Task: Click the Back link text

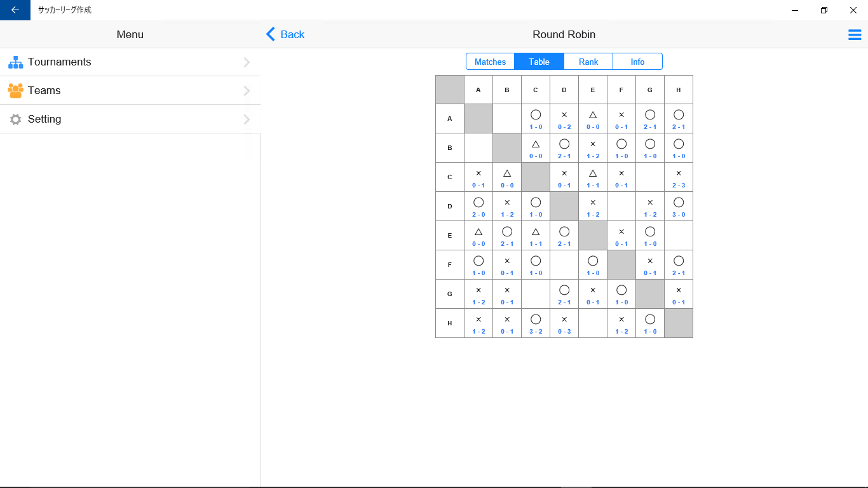Action: pyautogui.click(x=292, y=35)
